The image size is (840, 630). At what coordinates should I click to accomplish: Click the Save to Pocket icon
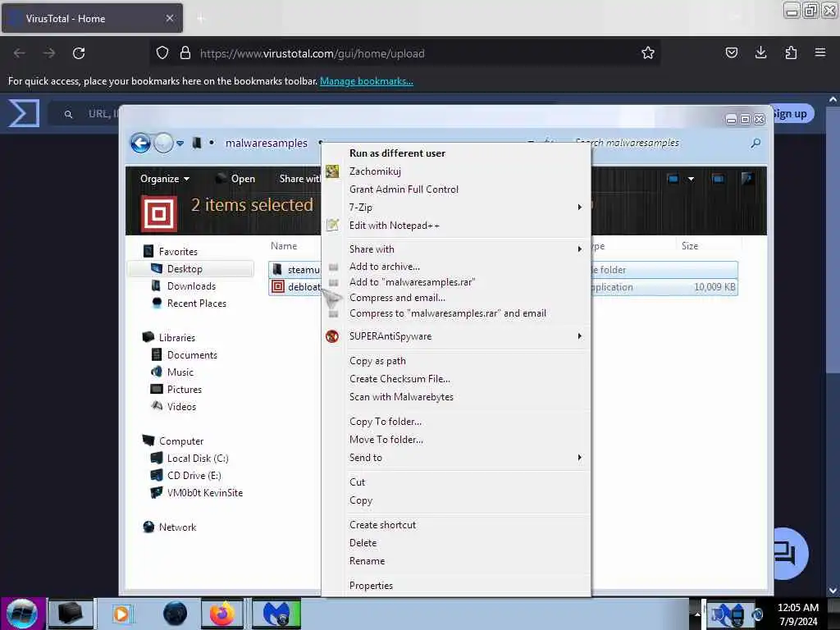(x=731, y=52)
